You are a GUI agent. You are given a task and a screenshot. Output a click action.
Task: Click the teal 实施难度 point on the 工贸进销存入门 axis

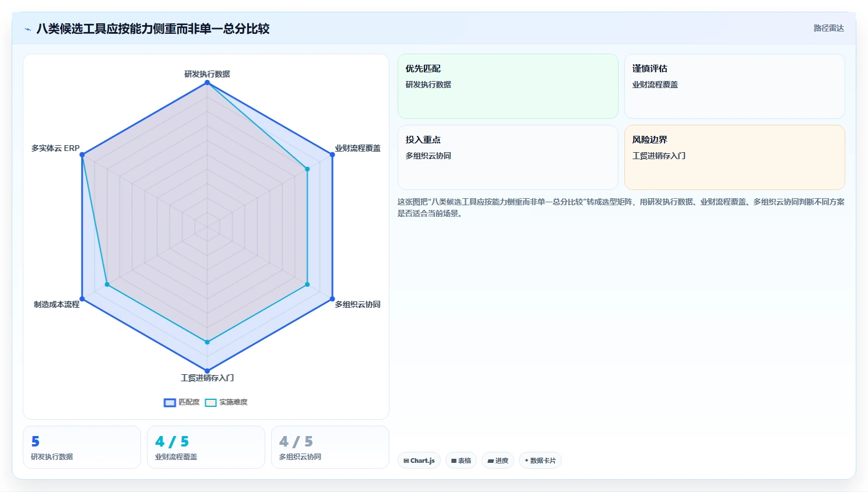(x=207, y=342)
